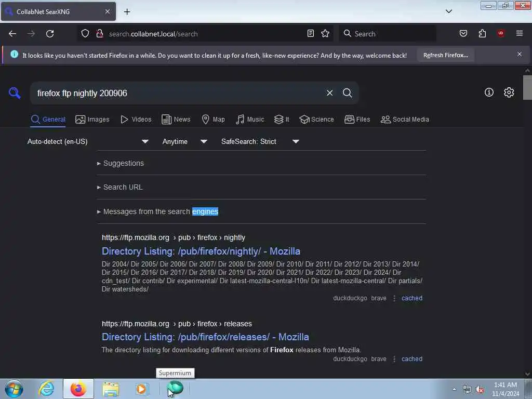Go back to the previous page
Screen dimensions: 532x399
(x=12, y=34)
